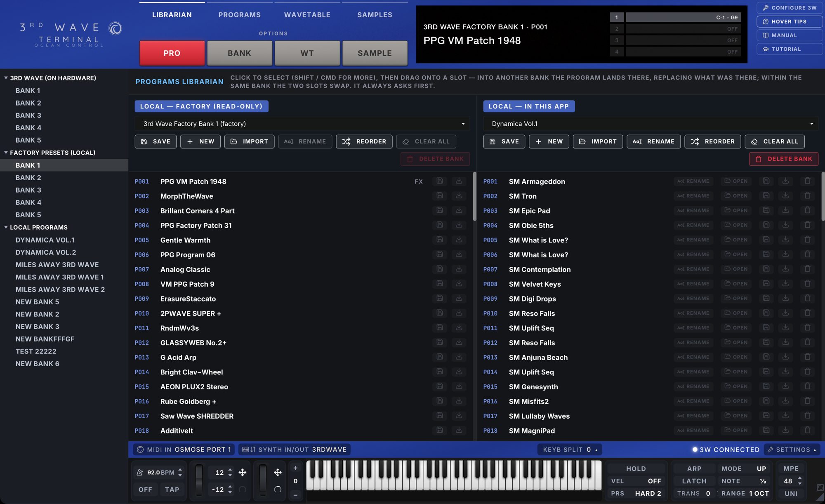Viewport: 825px width, 504px height.
Task: Click the TAP tempo button
Action: coord(172,490)
